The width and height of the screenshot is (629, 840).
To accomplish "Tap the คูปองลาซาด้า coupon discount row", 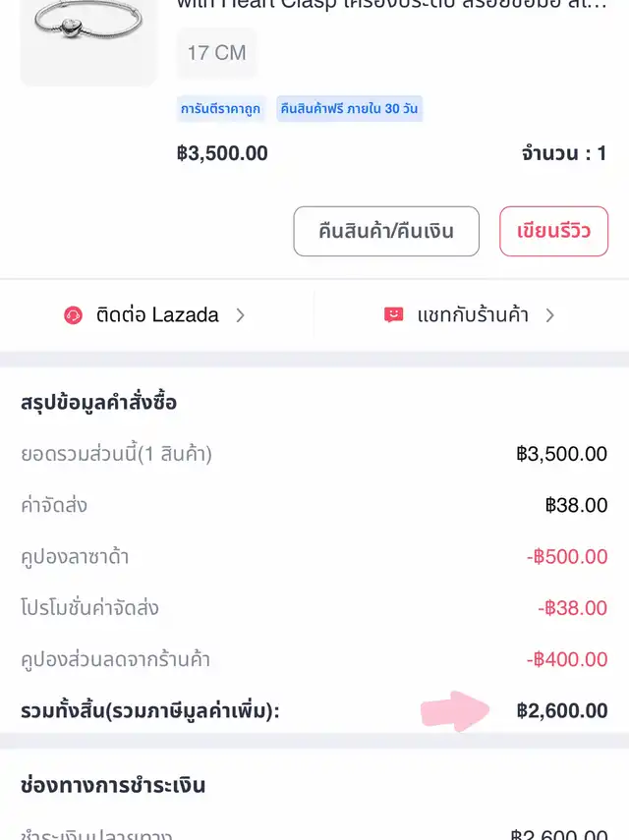I will [314, 557].
